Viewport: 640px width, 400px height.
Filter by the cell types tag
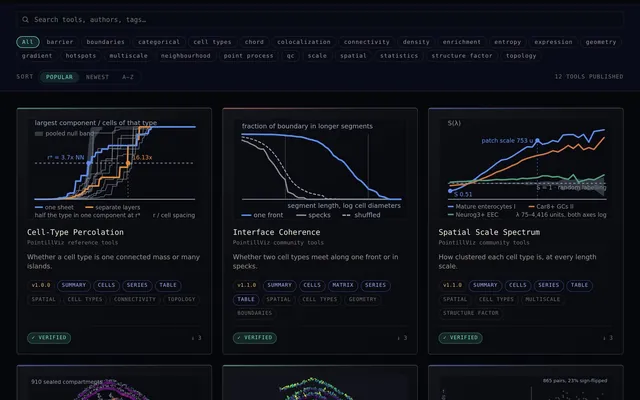212,42
